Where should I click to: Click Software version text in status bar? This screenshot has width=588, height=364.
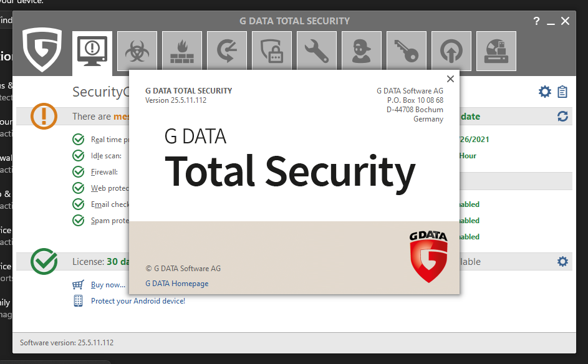(x=67, y=343)
